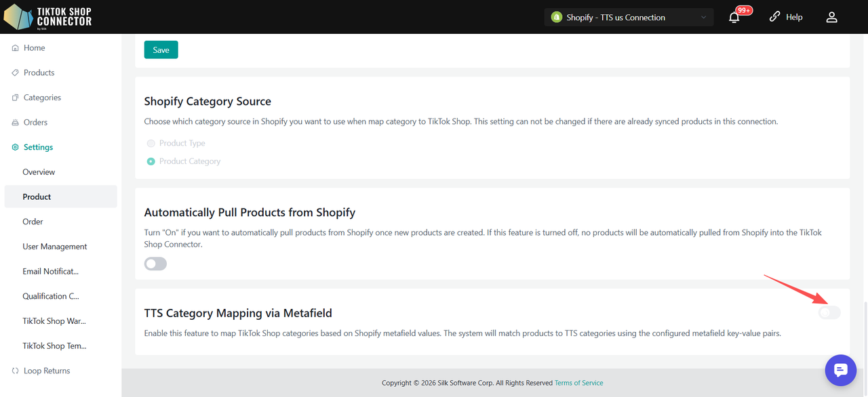The width and height of the screenshot is (868, 397).
Task: Open the Shopify connection dropdown
Action: (x=629, y=18)
